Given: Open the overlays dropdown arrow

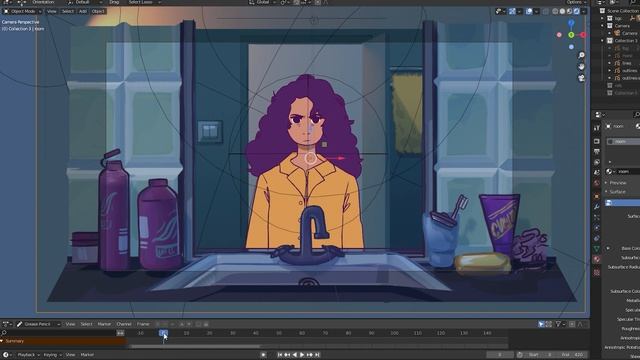Looking at the screenshot, I should pyautogui.click(x=536, y=11).
